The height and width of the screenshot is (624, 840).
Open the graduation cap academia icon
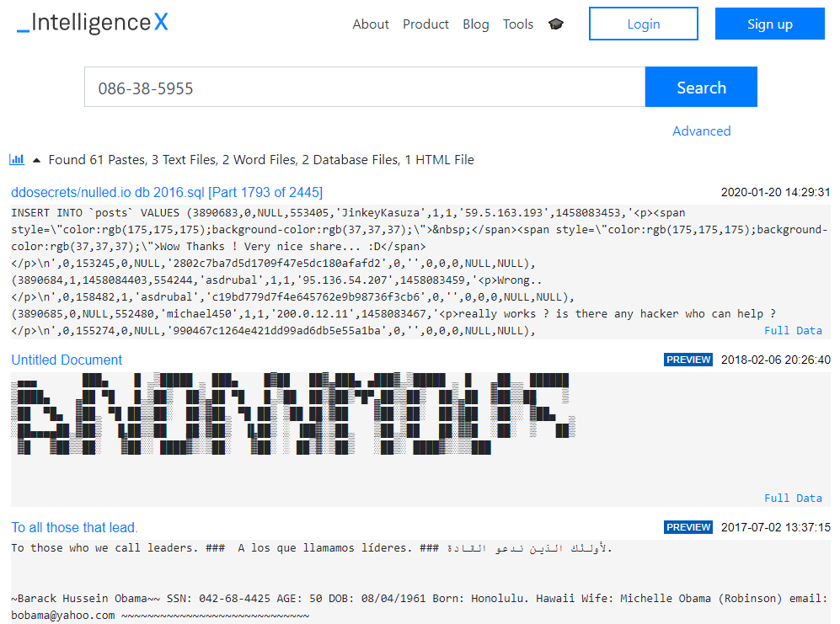pos(555,24)
